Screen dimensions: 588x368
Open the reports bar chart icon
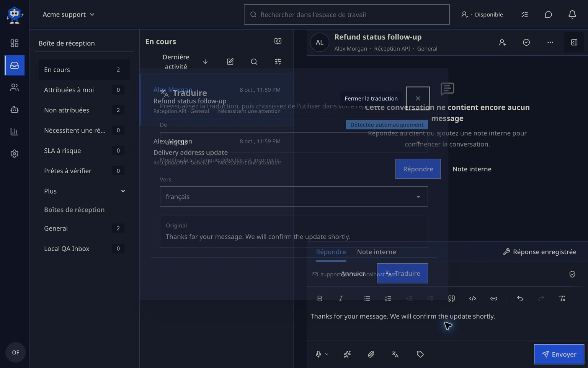click(x=14, y=131)
